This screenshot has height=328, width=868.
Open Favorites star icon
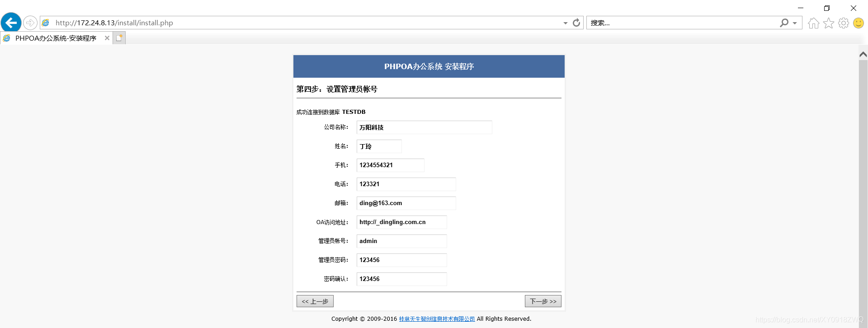point(829,23)
